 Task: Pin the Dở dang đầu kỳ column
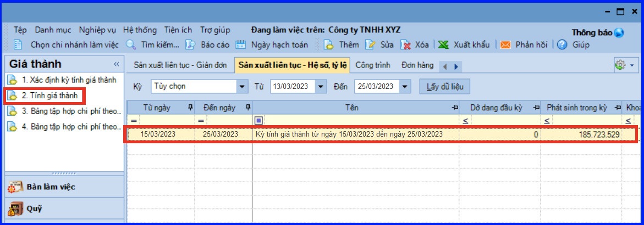[x=536, y=108]
